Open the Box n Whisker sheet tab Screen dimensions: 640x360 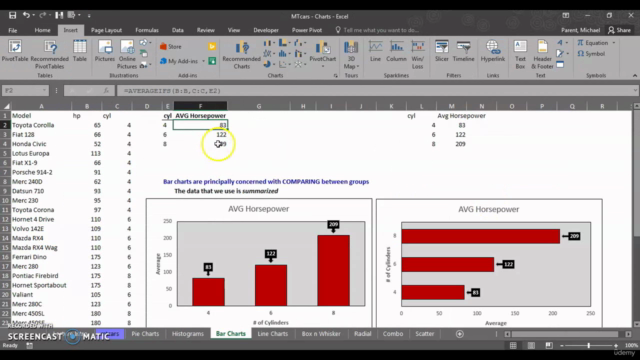point(321,333)
